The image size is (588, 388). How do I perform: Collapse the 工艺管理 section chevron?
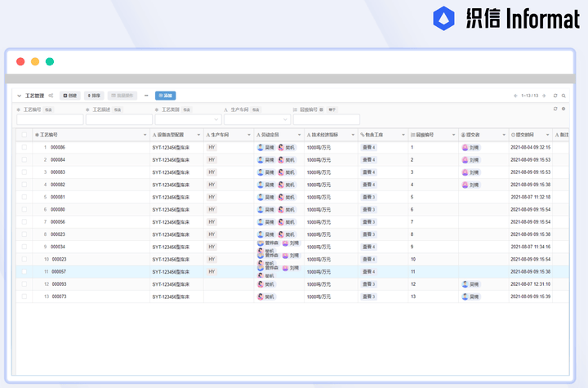[19, 96]
